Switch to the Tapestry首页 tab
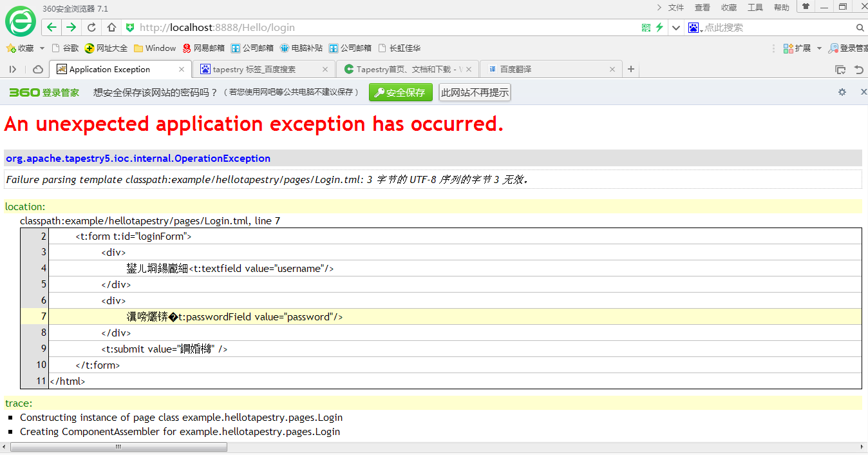This screenshot has width=868, height=455. coord(408,69)
